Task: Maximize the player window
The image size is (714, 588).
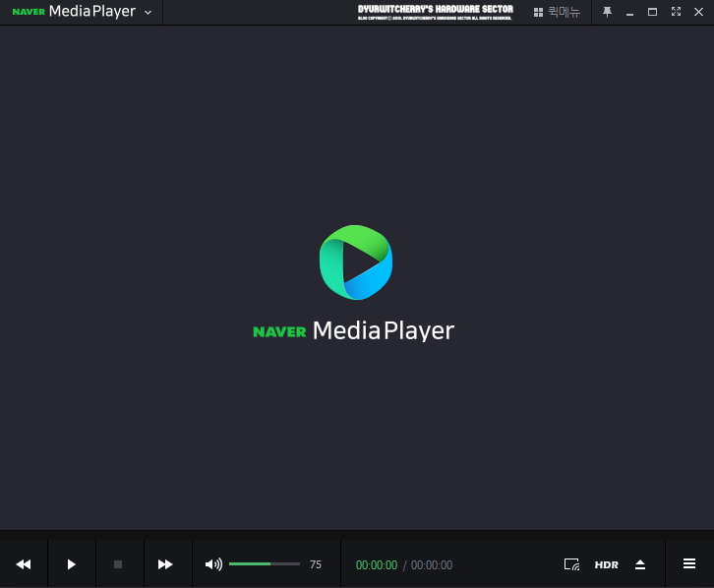Action: click(x=652, y=12)
